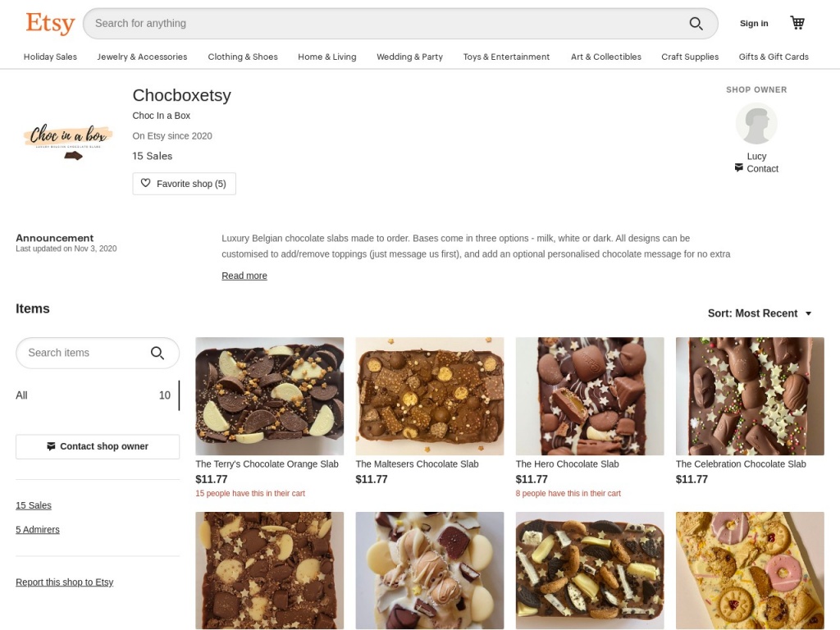The width and height of the screenshot is (840, 630).
Task: Open the 15 Sales sidebar link
Action: pyautogui.click(x=34, y=505)
